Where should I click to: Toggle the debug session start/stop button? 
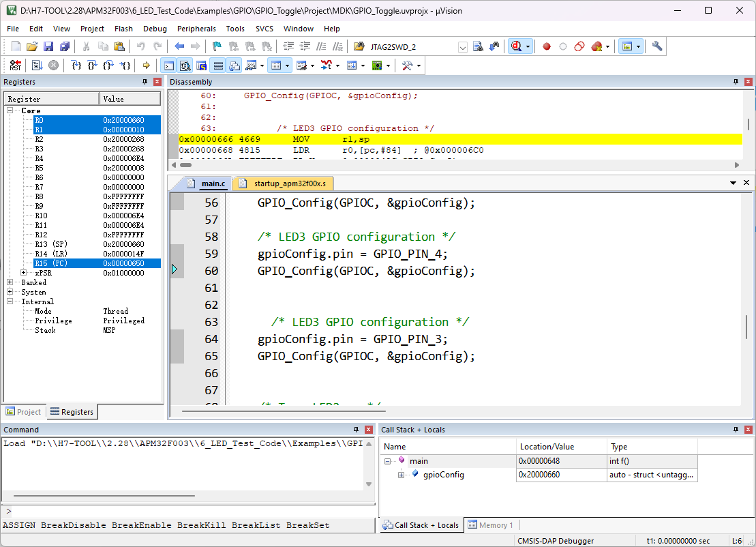[517, 47]
